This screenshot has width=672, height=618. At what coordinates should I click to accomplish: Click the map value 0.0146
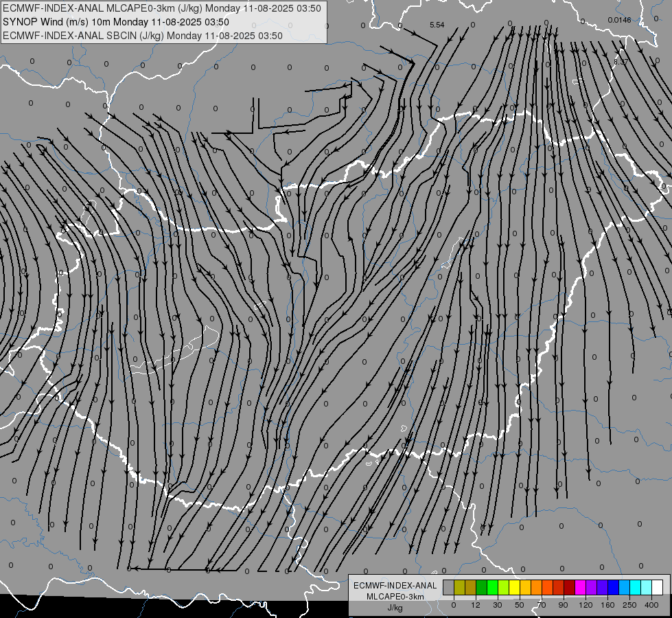[x=619, y=20]
